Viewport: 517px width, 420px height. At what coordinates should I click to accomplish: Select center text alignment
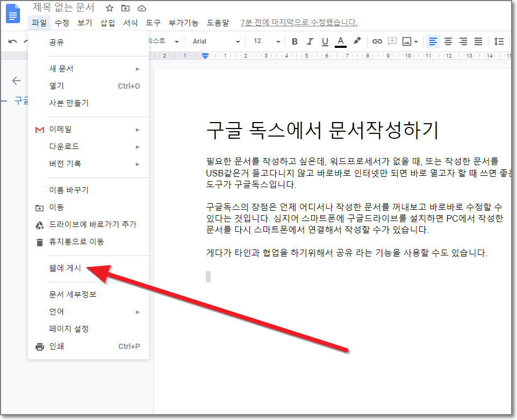click(x=448, y=41)
